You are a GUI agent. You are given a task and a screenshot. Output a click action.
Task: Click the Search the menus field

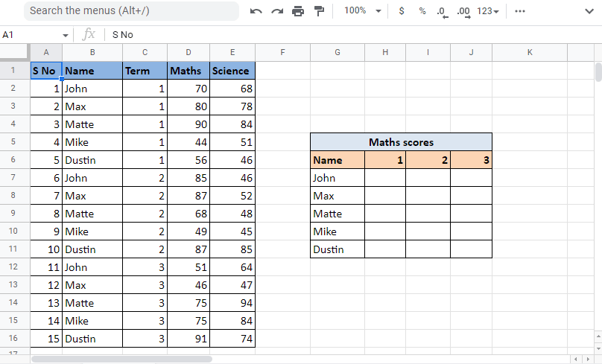[130, 11]
